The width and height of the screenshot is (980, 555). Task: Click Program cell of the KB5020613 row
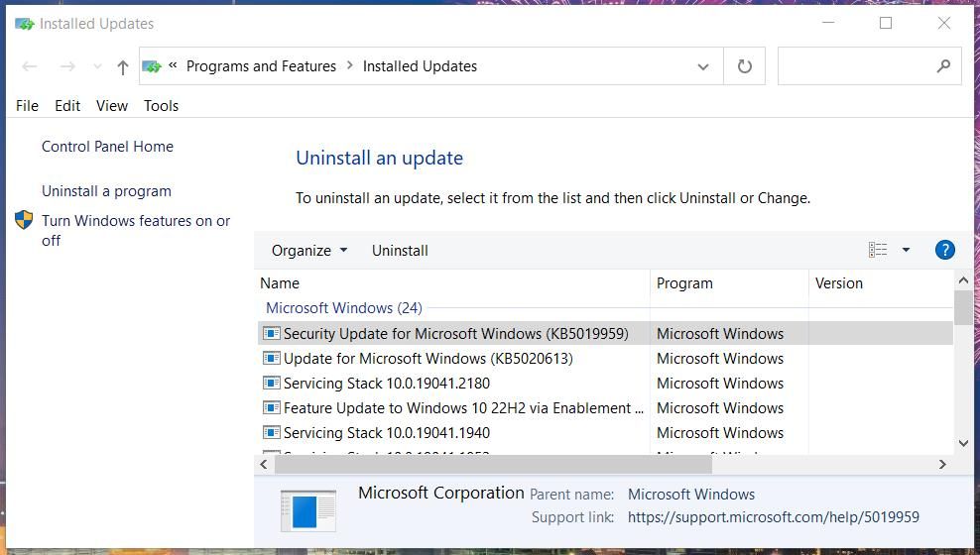pos(720,359)
